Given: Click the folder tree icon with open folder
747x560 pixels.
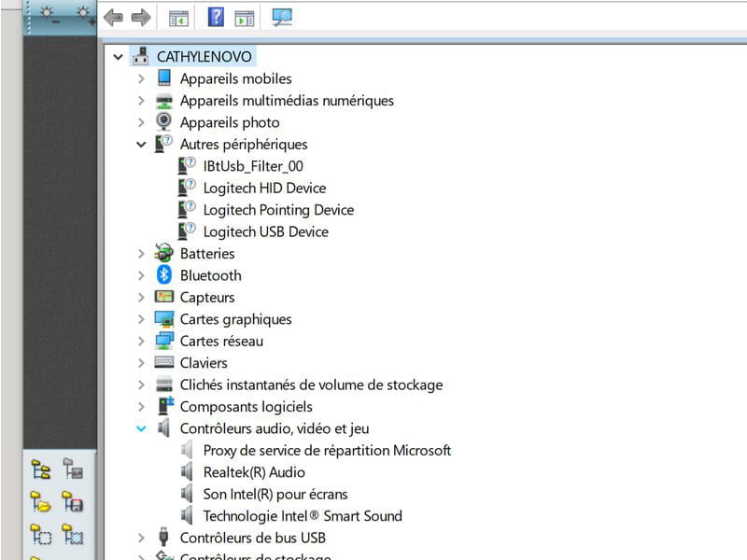Looking at the screenshot, I should 41,502.
